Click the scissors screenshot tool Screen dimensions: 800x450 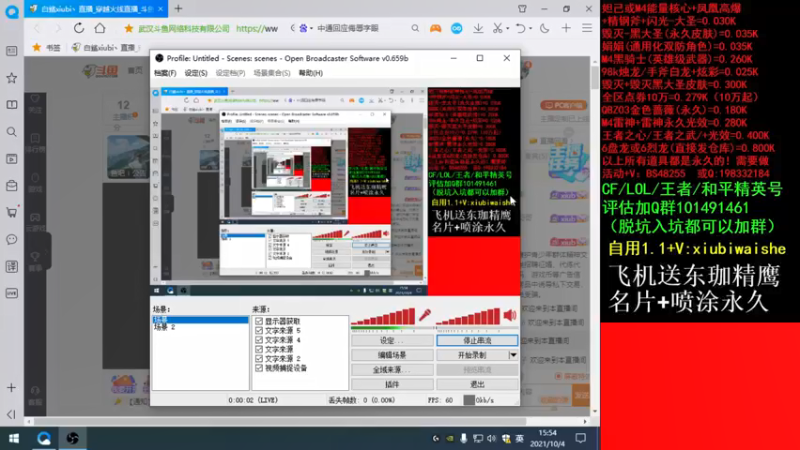[x=497, y=29]
